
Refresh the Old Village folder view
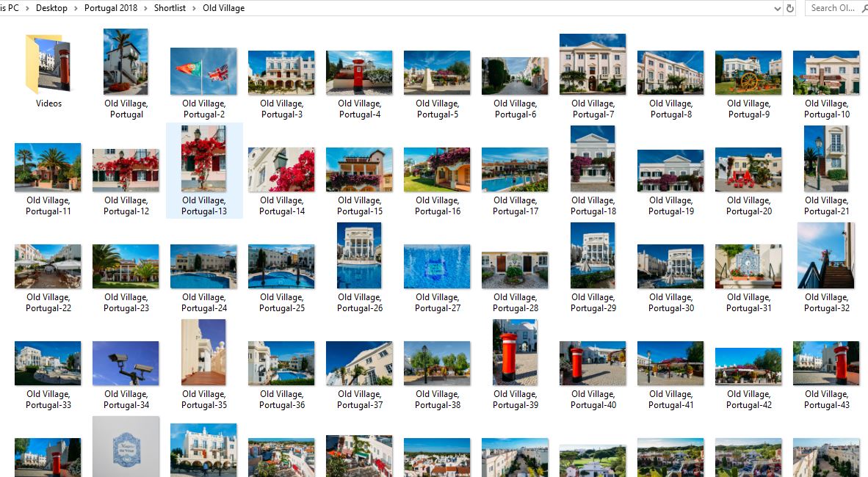790,8
